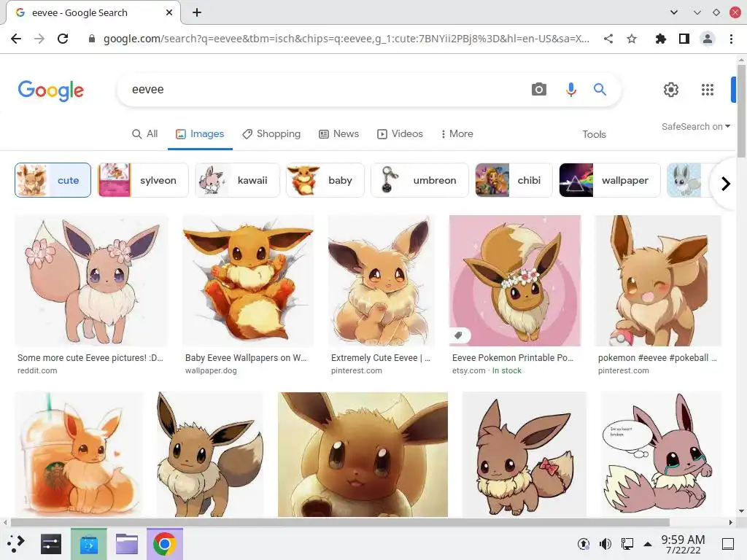The width and height of the screenshot is (747, 560).
Task: Open system settings sliders icon in taskbar
Action: coord(51,543)
